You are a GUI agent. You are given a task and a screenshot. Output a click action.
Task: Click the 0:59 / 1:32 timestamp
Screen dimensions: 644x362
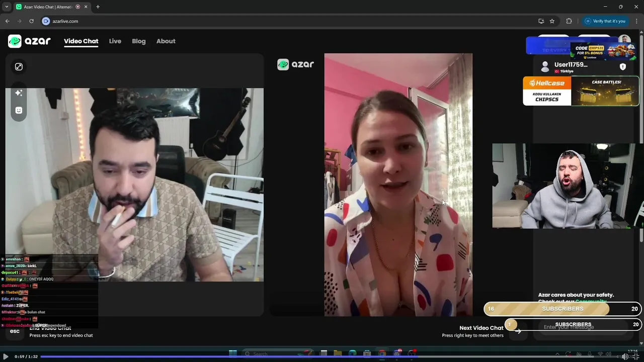tap(26, 356)
